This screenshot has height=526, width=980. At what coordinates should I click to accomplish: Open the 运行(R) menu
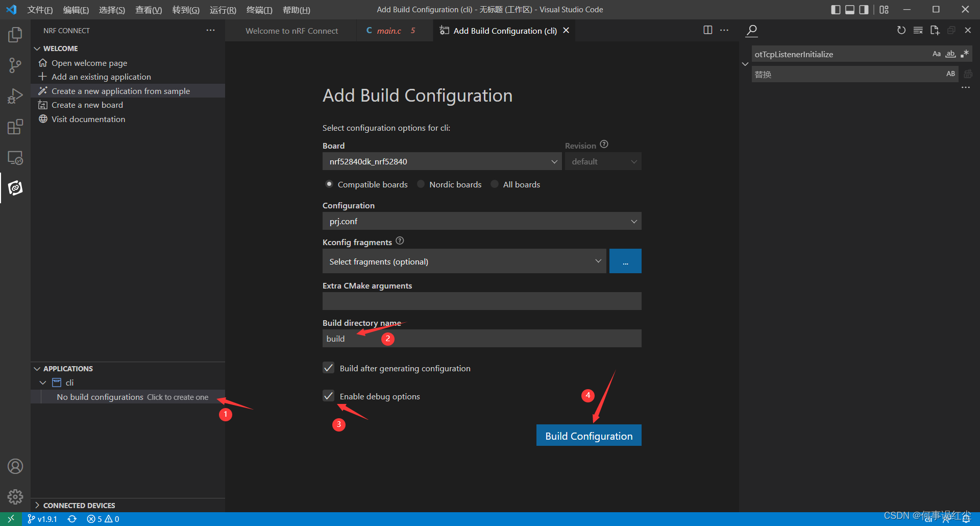[x=223, y=10]
